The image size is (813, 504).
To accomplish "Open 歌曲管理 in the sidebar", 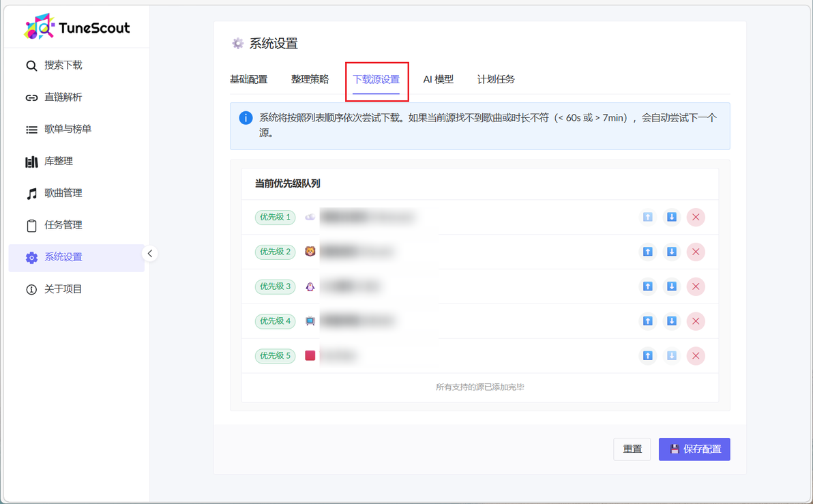I will coord(76,194).
